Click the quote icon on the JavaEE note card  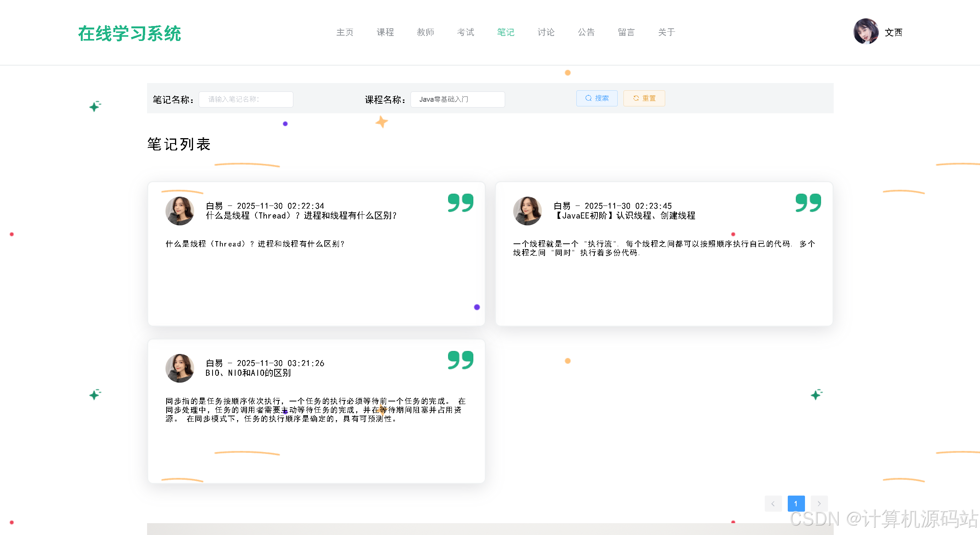(808, 203)
